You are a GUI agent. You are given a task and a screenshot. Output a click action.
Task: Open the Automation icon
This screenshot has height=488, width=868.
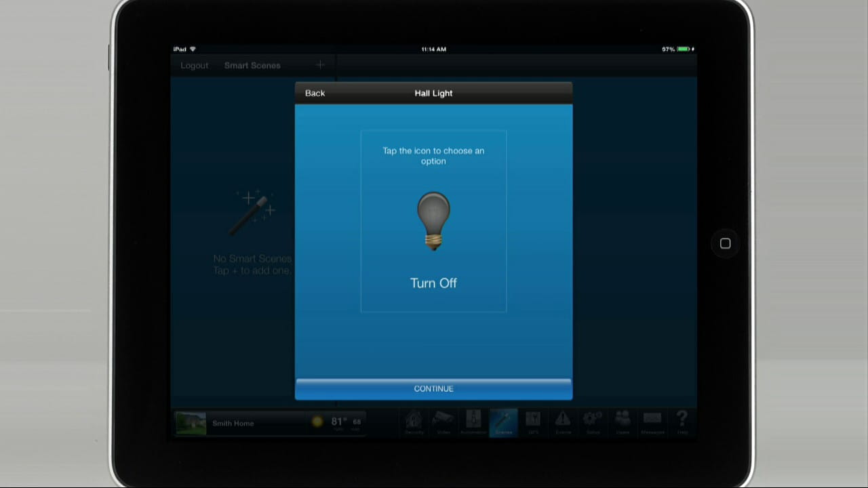coord(473,422)
